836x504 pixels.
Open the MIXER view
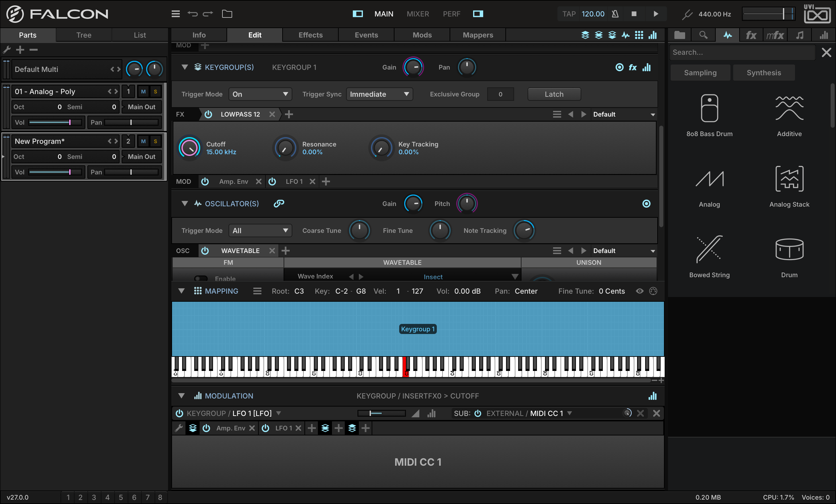(x=418, y=14)
